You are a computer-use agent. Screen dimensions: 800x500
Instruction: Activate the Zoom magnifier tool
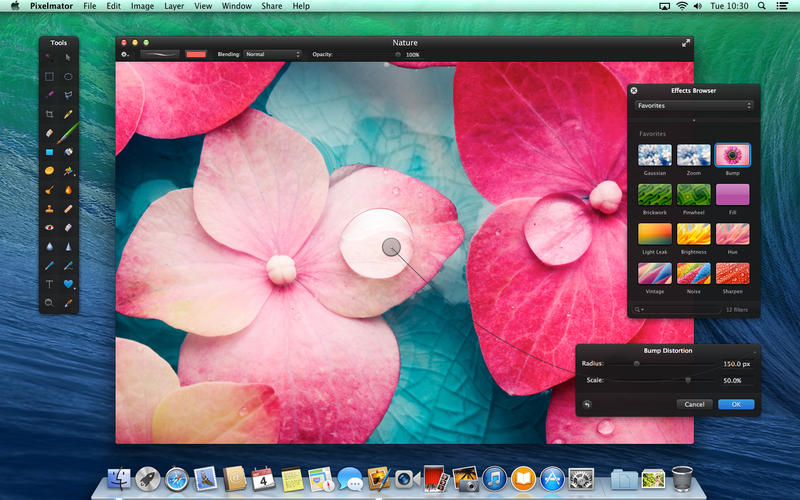[49, 302]
